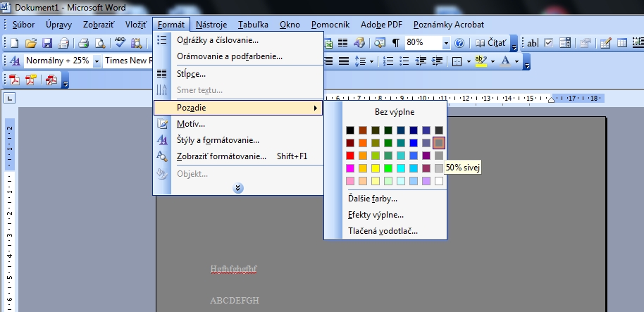Open a file with the Open folder icon
This screenshot has height=312, width=644.
point(31,43)
